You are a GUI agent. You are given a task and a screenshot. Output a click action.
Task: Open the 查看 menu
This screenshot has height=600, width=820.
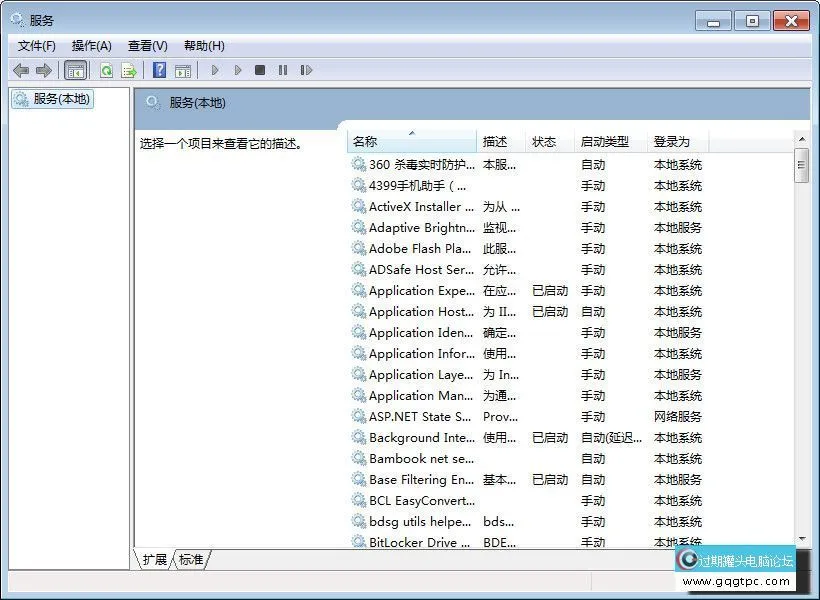click(x=146, y=45)
